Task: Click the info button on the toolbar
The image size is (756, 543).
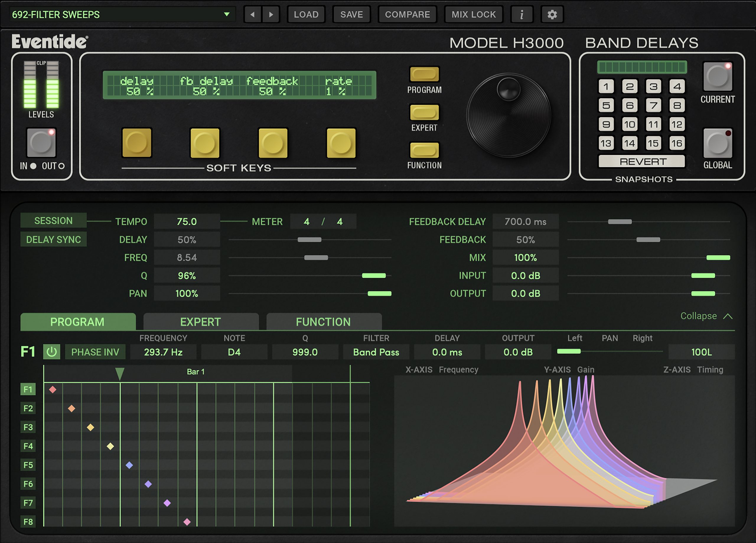Action: coord(522,14)
